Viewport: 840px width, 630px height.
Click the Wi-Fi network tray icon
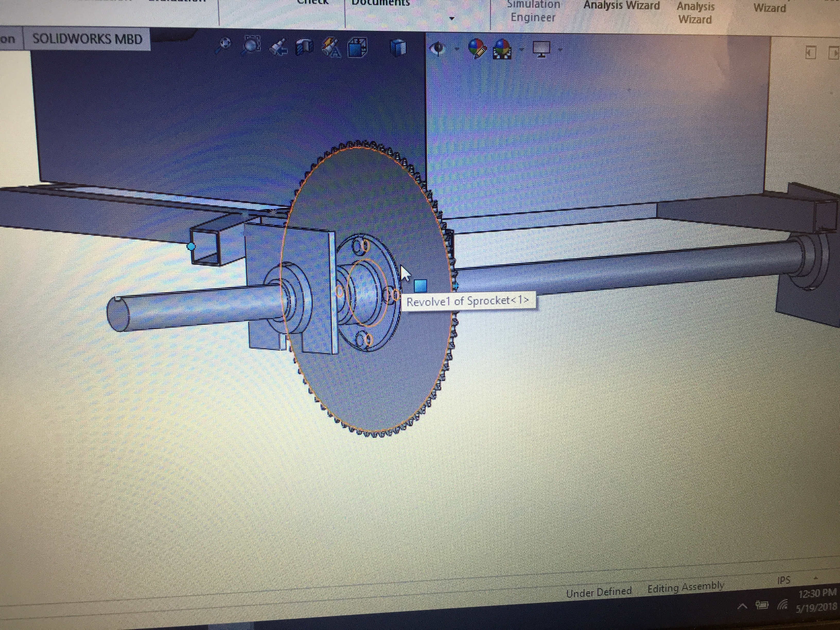point(782,605)
